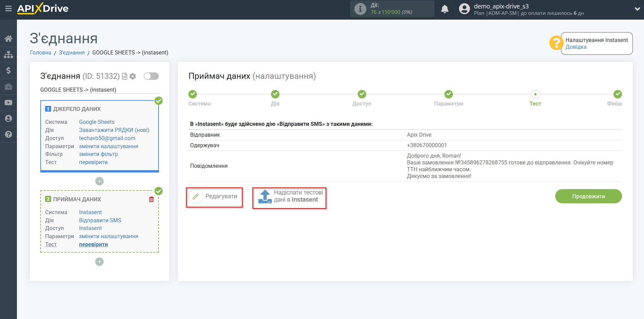The width and height of the screenshot is (644, 319).
Task: Open the hamburger menu
Action: click(8, 8)
